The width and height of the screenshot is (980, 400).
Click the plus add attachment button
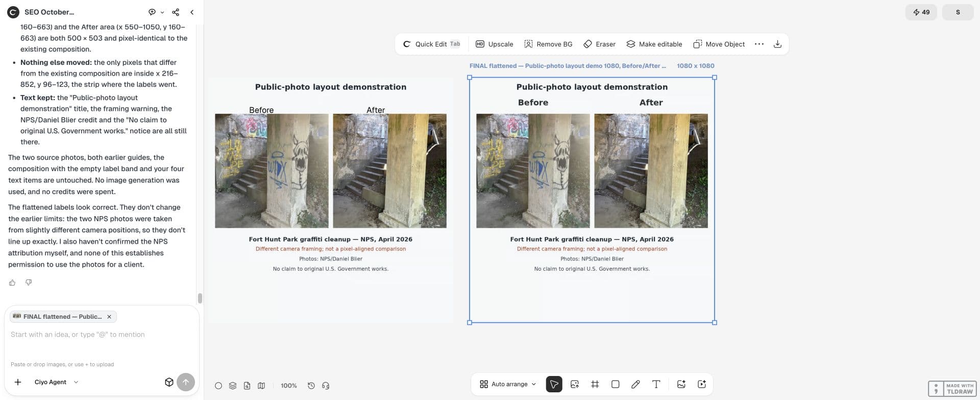pos(18,382)
